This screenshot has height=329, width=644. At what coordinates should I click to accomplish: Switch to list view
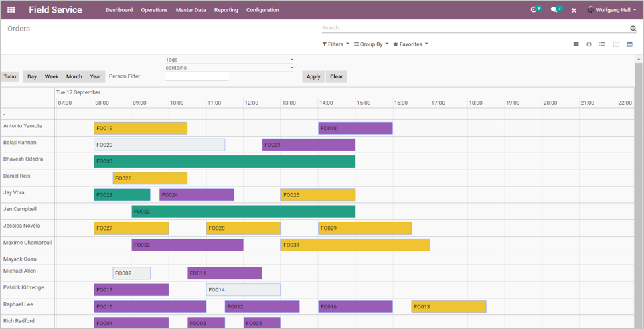click(602, 44)
